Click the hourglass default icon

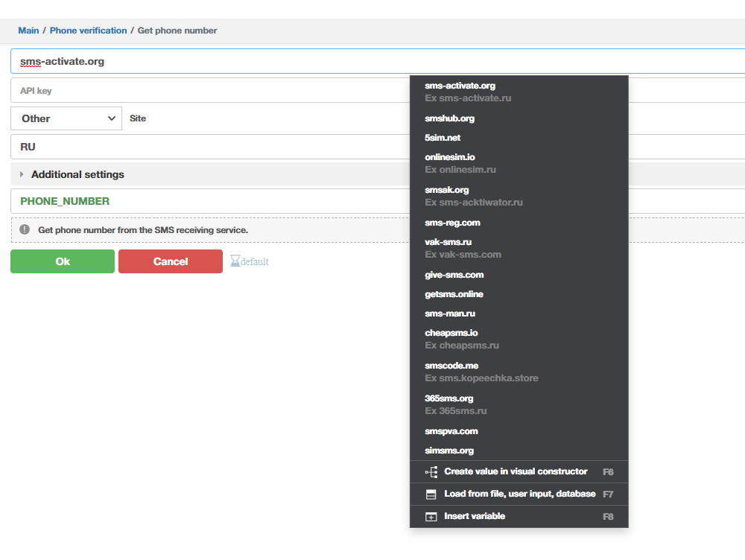pyautogui.click(x=235, y=261)
